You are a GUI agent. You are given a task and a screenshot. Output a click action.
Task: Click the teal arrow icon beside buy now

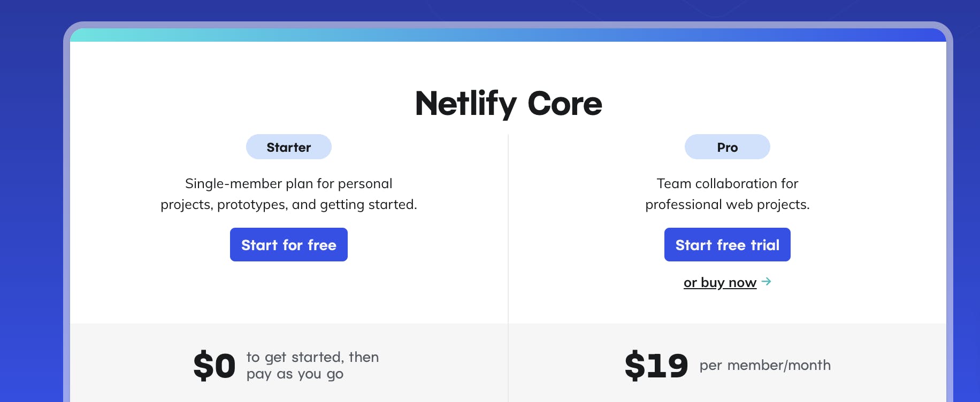pyautogui.click(x=766, y=281)
